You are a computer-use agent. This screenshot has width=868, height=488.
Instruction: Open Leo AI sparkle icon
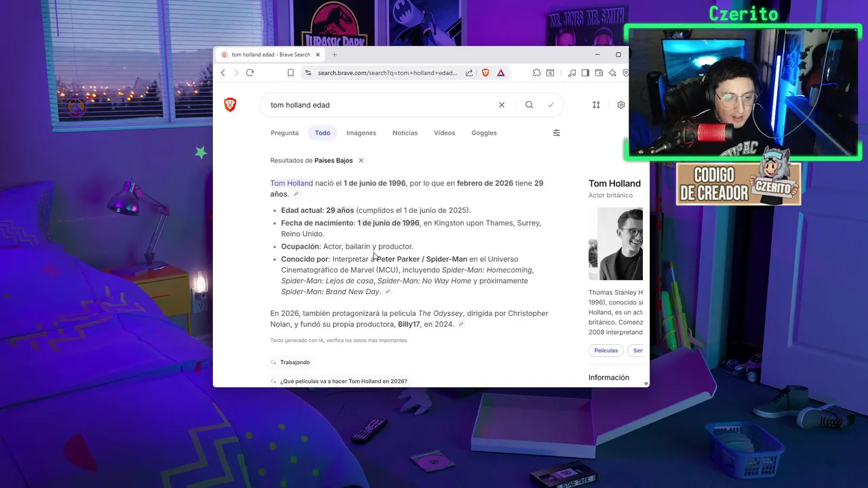[612, 73]
